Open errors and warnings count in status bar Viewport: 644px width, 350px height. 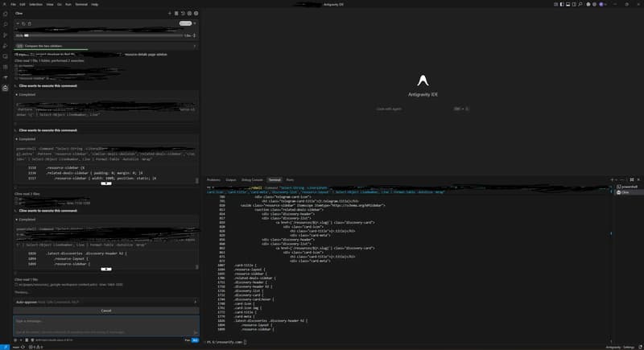pos(35,347)
